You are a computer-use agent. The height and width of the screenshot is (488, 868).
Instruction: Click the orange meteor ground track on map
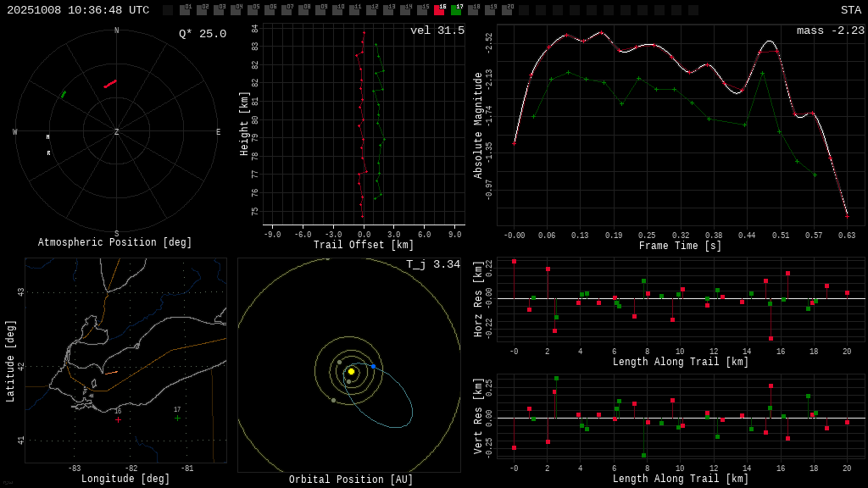pos(111,372)
